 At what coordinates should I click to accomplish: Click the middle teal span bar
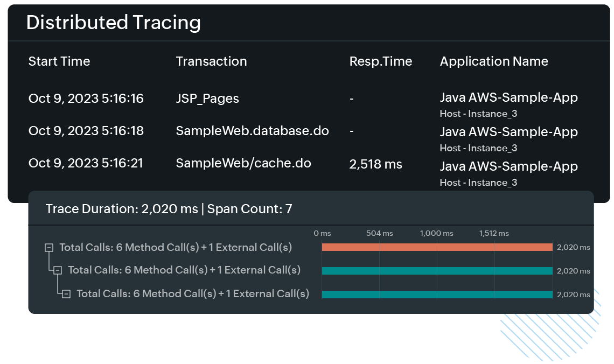436,270
